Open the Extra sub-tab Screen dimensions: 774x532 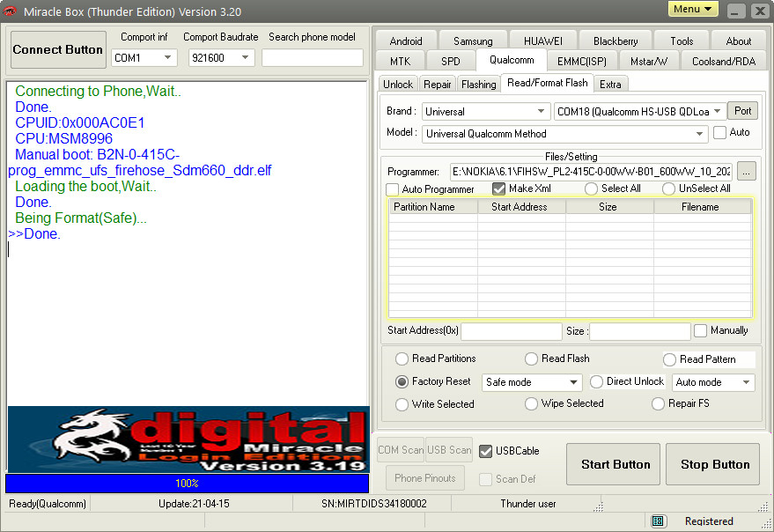(x=610, y=85)
